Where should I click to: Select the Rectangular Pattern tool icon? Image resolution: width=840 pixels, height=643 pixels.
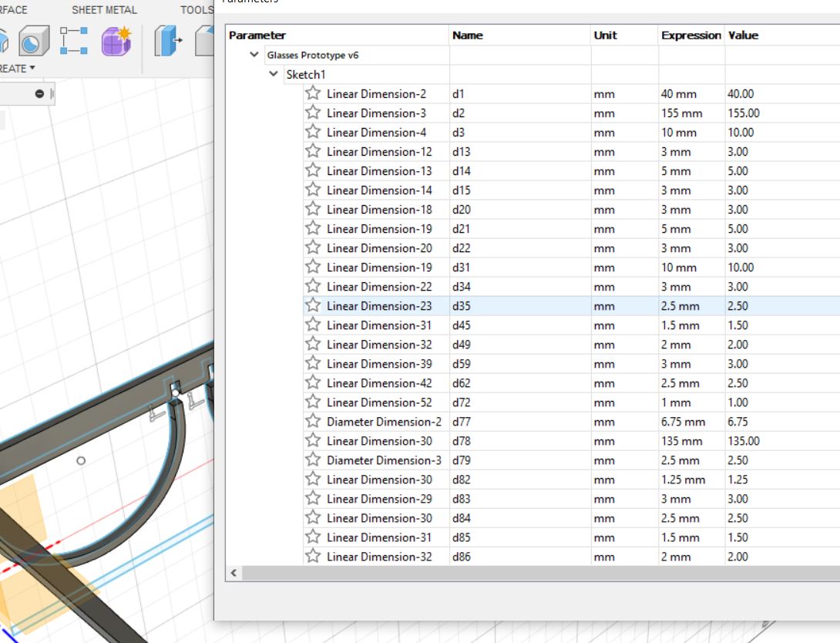pyautogui.click(x=74, y=42)
